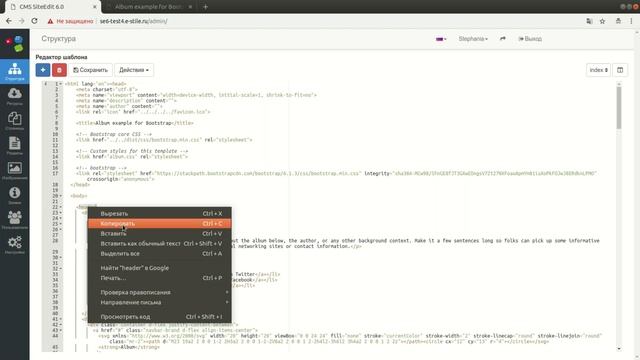Click the 'Редактор шаблона' heading
The height and width of the screenshot is (360, 640).
[x=61, y=57]
